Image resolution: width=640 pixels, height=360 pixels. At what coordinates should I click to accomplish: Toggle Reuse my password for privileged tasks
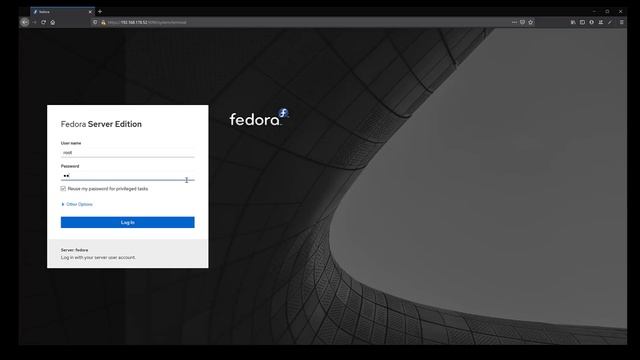click(x=63, y=189)
